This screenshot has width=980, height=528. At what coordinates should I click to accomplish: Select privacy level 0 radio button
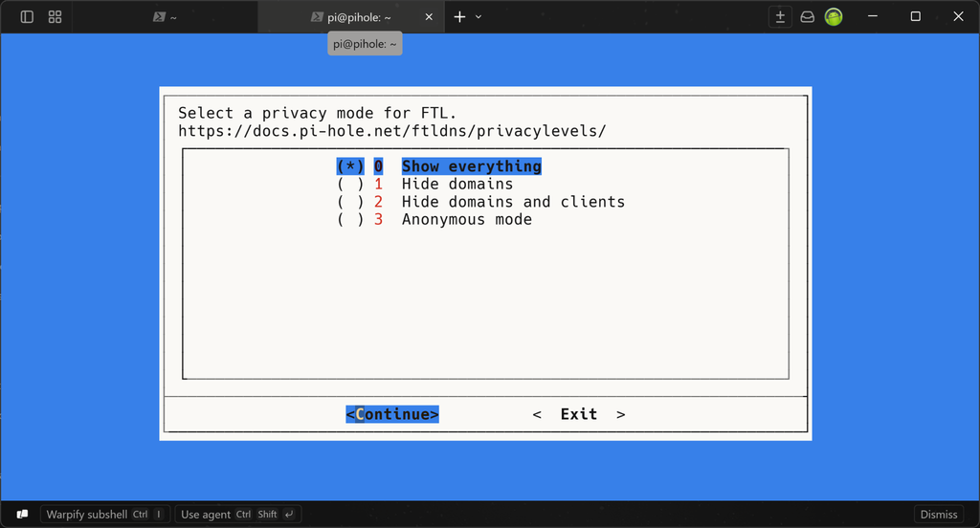(x=350, y=166)
